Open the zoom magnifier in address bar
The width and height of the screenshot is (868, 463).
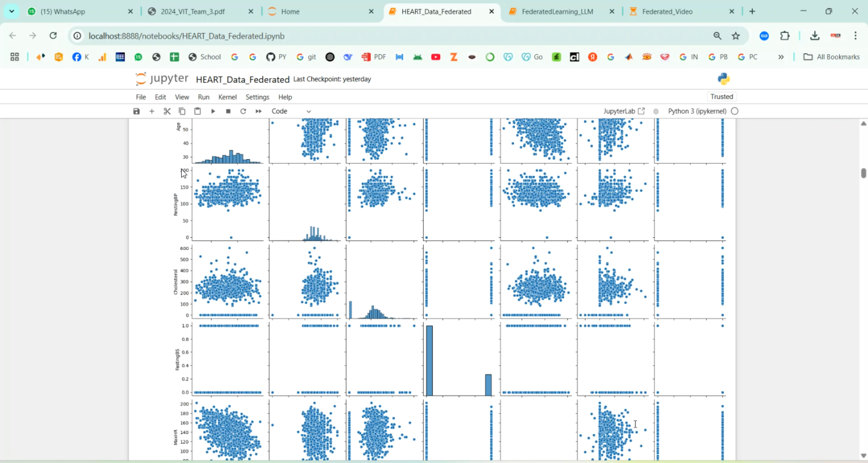[x=718, y=36]
